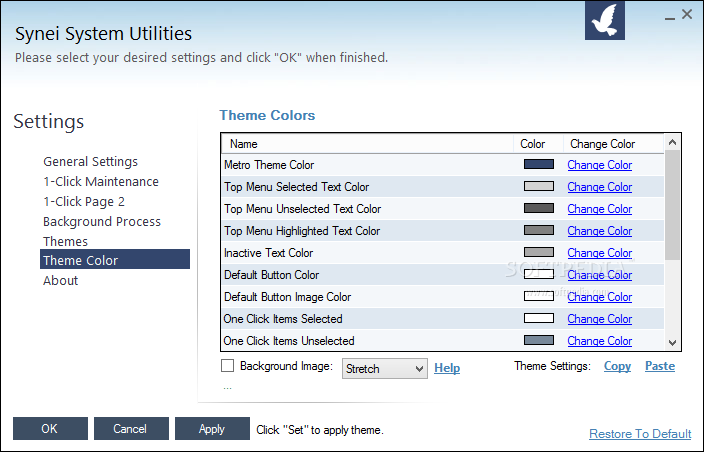
Task: Change color for Default Button Color
Action: coord(599,275)
